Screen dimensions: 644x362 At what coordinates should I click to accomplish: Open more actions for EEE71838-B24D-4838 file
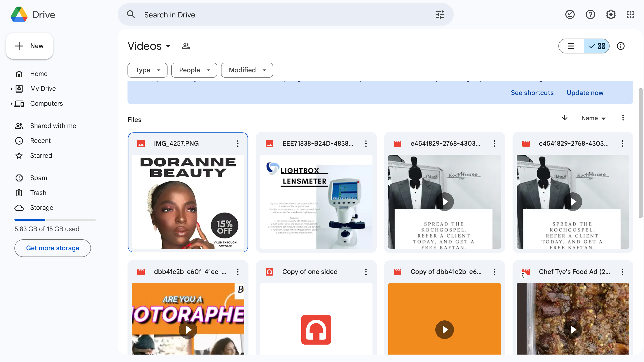coord(366,144)
